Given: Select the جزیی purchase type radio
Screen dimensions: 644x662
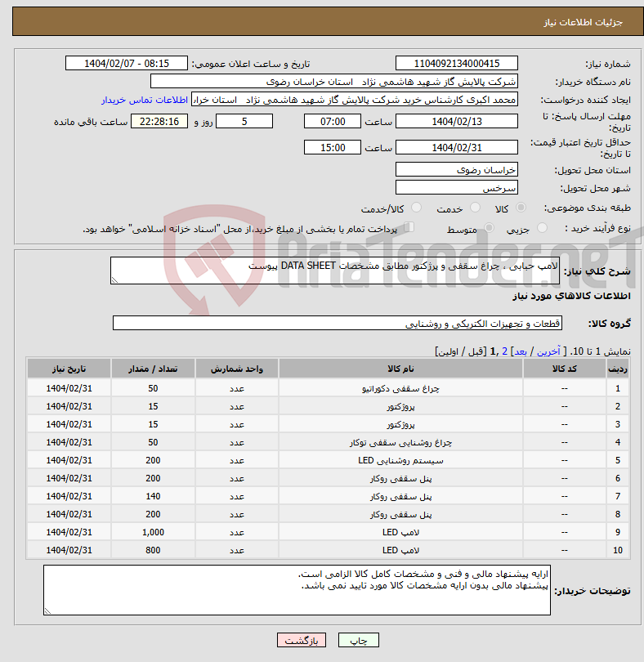Looking at the screenshot, I should coord(542,228).
